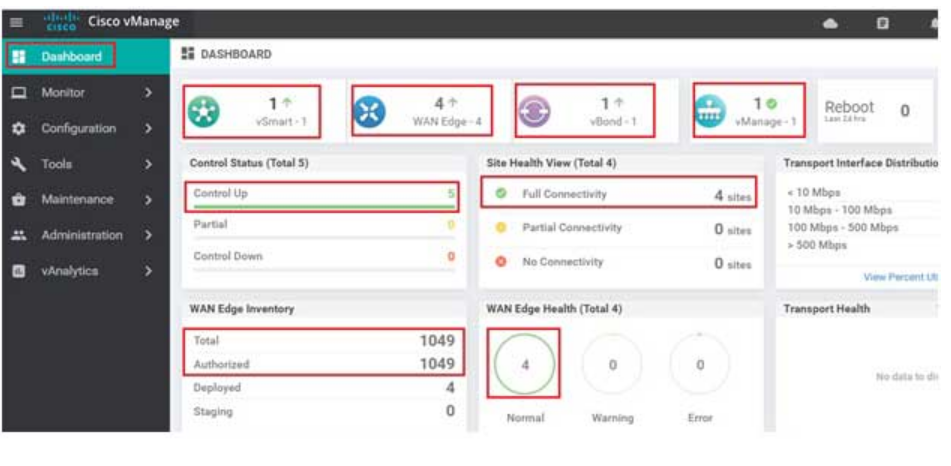Click the hamburger menu icon
This screenshot has height=466, width=951.
pos(16,23)
